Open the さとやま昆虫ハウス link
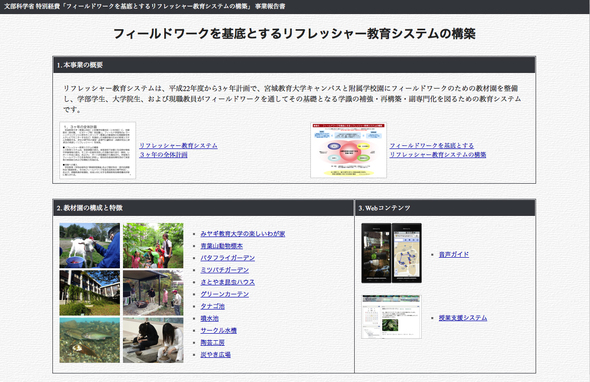Screen dimensions: 590x382 coord(228,282)
